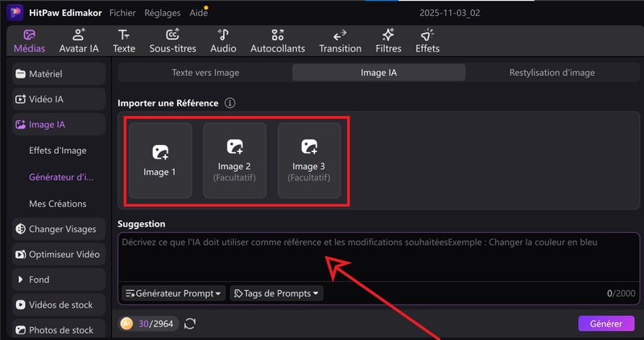Viewport: 644px width, 340px height.
Task: Upload optional reference in Image 3 slot
Action: coord(309,160)
